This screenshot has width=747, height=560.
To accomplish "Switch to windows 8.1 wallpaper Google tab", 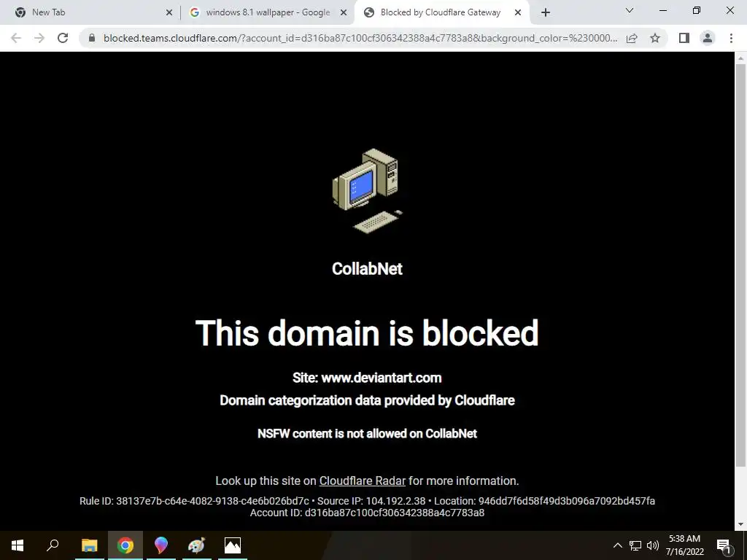I will [268, 12].
